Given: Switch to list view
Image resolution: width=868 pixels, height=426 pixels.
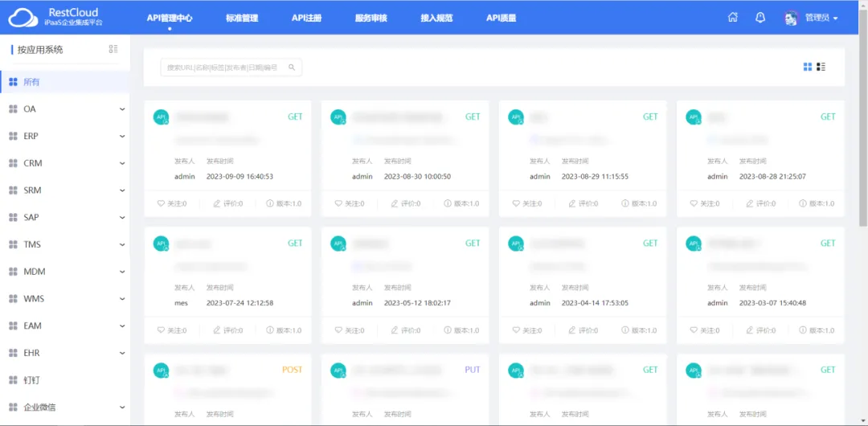Looking at the screenshot, I should (x=821, y=67).
